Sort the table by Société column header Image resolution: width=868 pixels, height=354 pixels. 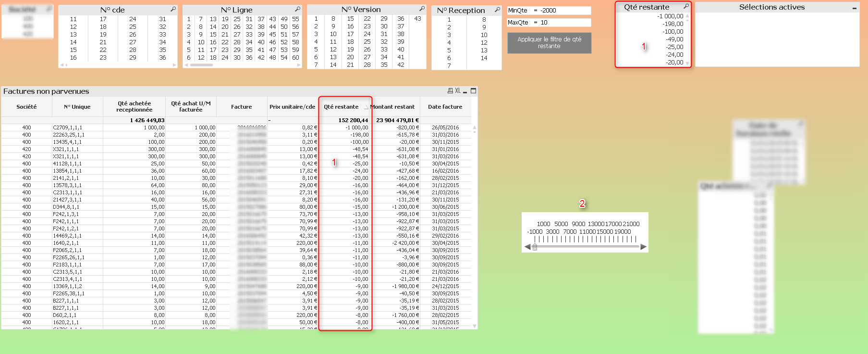pyautogui.click(x=26, y=107)
